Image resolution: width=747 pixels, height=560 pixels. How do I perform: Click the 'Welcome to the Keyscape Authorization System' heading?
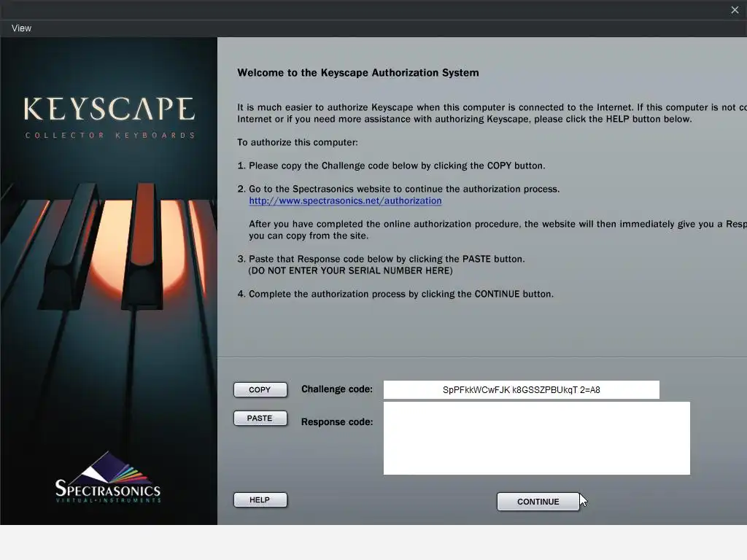357,73
